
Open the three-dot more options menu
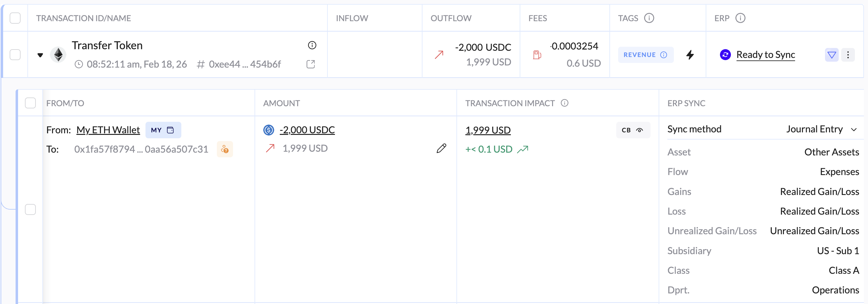click(848, 55)
